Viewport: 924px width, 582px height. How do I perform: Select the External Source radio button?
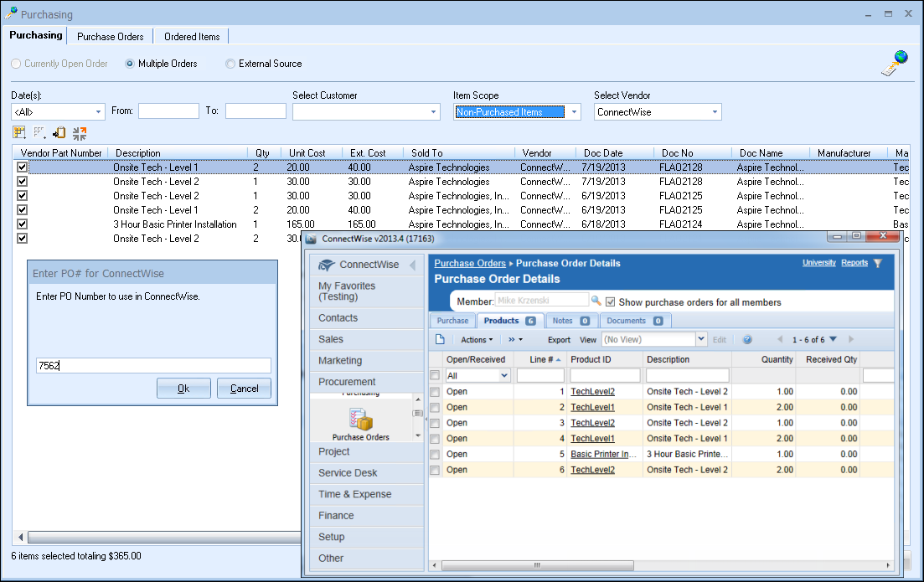230,64
